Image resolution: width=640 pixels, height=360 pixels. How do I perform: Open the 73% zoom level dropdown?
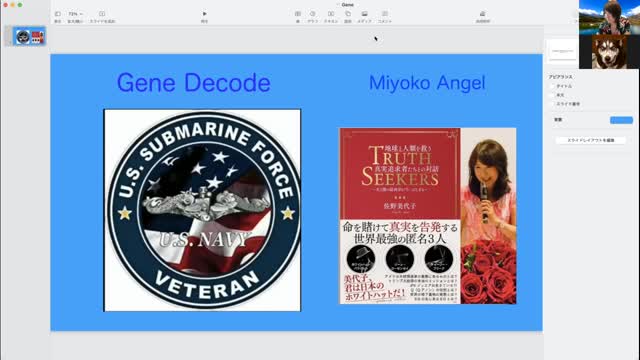coord(75,14)
